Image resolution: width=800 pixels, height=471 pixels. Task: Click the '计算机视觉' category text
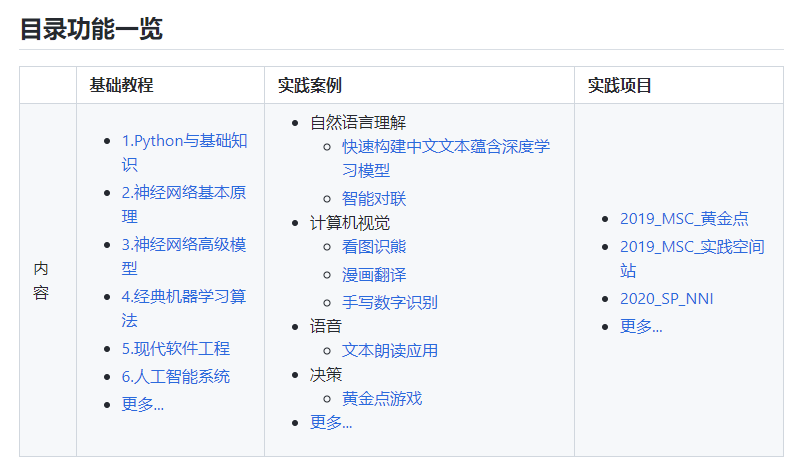coord(349,223)
